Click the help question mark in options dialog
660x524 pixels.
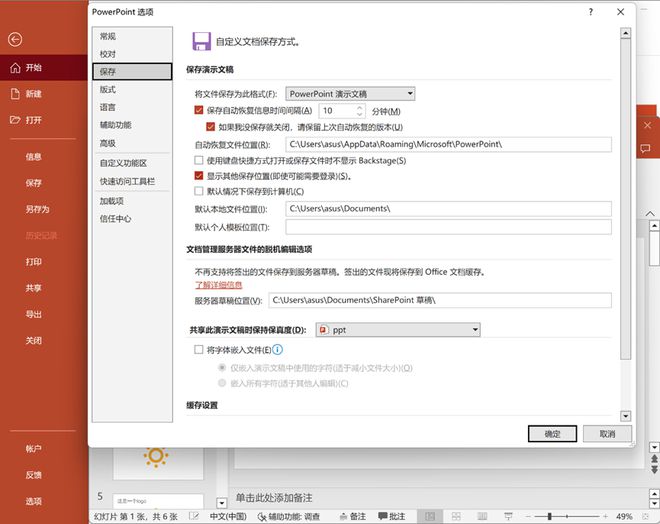click(x=591, y=12)
